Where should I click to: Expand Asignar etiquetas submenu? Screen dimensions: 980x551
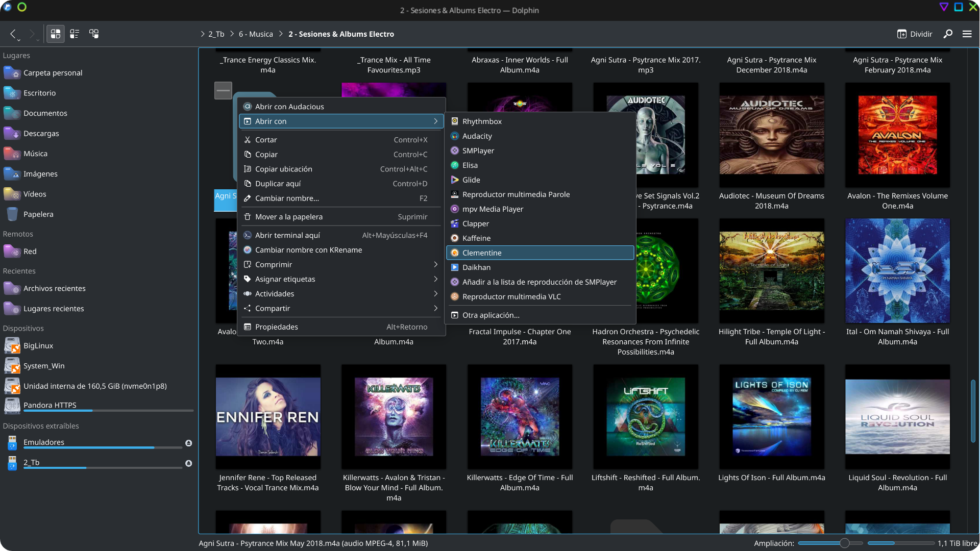(x=341, y=279)
